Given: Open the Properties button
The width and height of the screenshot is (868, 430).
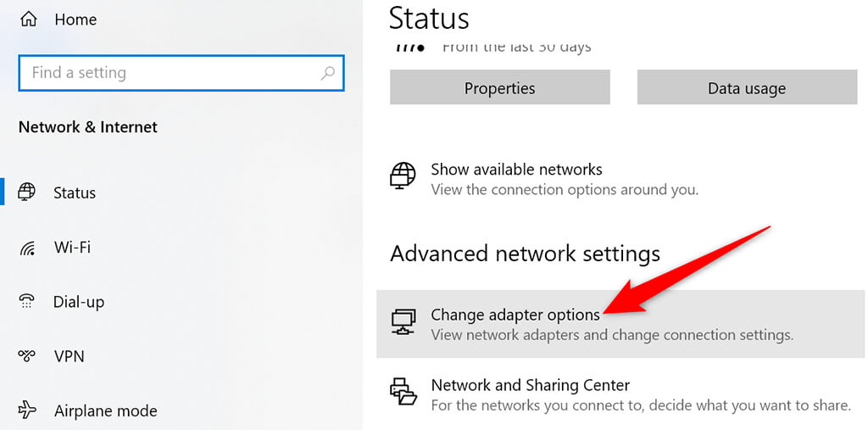Looking at the screenshot, I should 499,88.
